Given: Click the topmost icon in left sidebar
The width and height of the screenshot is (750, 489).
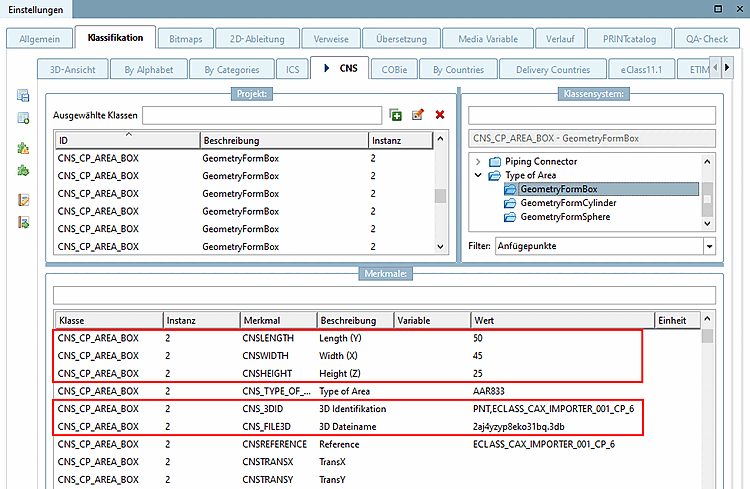Looking at the screenshot, I should pyautogui.click(x=22, y=96).
